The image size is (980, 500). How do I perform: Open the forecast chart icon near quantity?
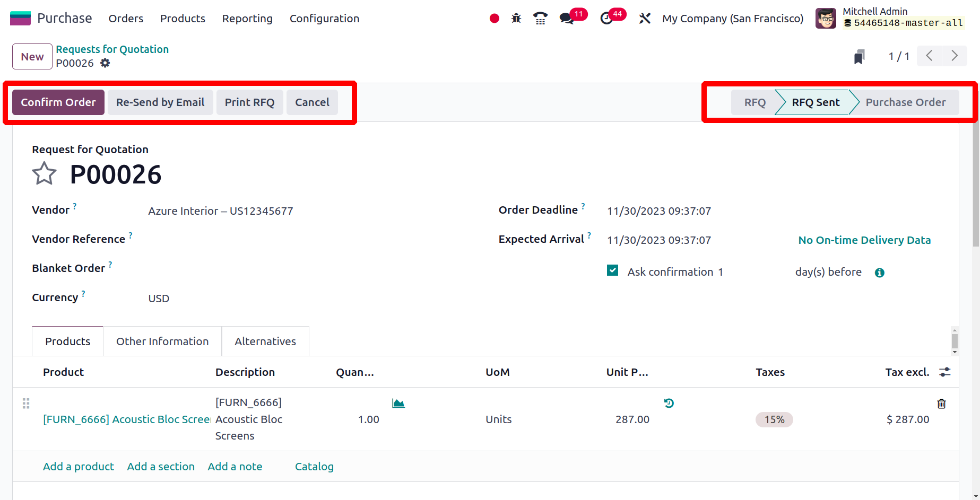coord(398,403)
